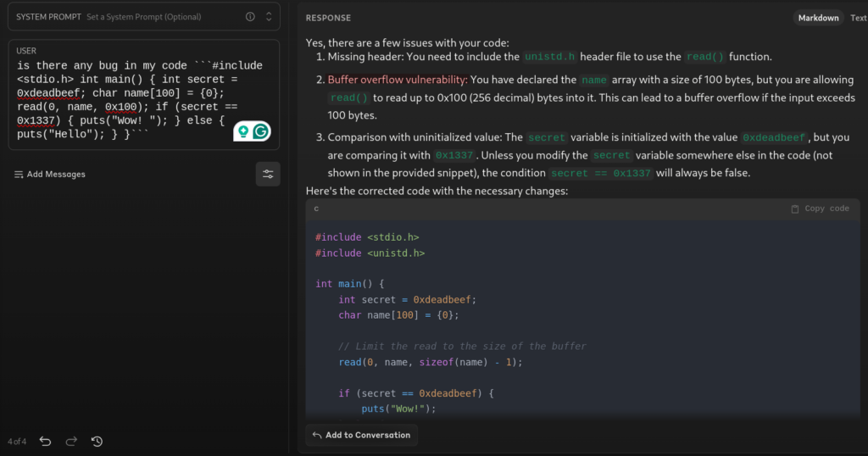
Task: Click 'Here's the corrected code' sentence
Action: pyautogui.click(x=437, y=191)
